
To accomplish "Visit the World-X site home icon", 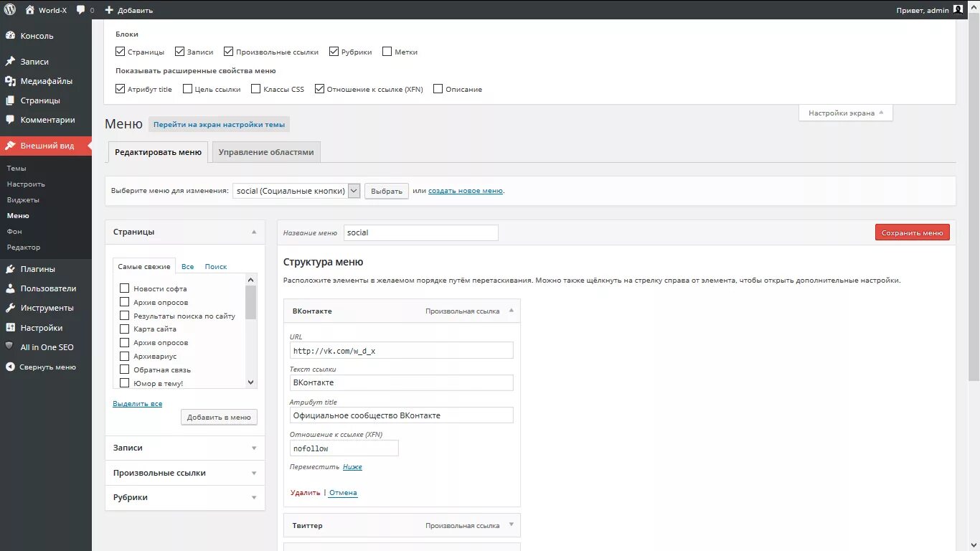I will pyautogui.click(x=29, y=10).
